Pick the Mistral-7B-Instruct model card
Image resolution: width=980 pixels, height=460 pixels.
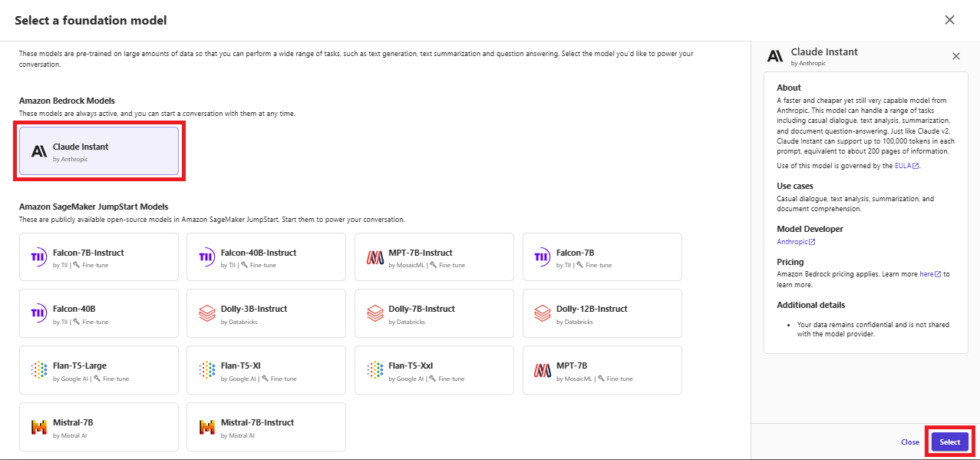click(x=266, y=427)
